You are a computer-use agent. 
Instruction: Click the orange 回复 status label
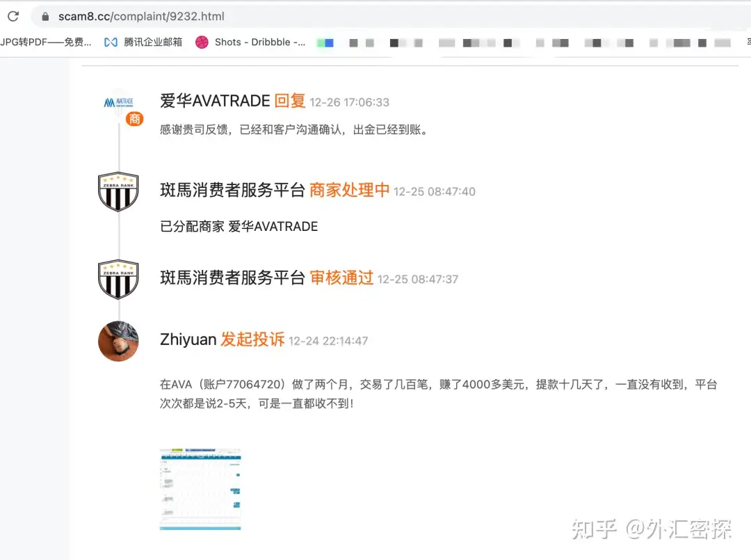(x=290, y=101)
